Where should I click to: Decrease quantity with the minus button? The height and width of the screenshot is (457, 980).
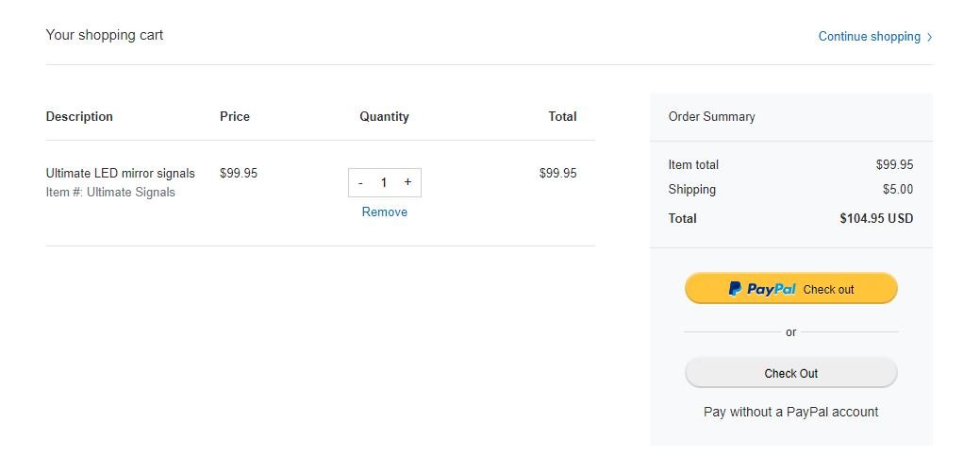tap(360, 183)
